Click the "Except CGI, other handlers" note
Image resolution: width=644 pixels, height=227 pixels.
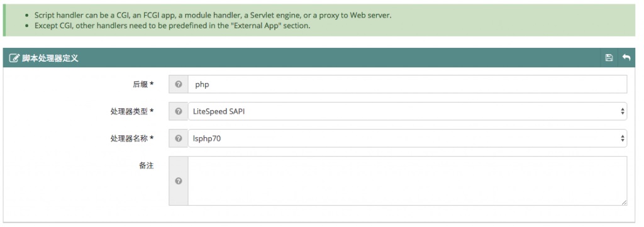[172, 25]
